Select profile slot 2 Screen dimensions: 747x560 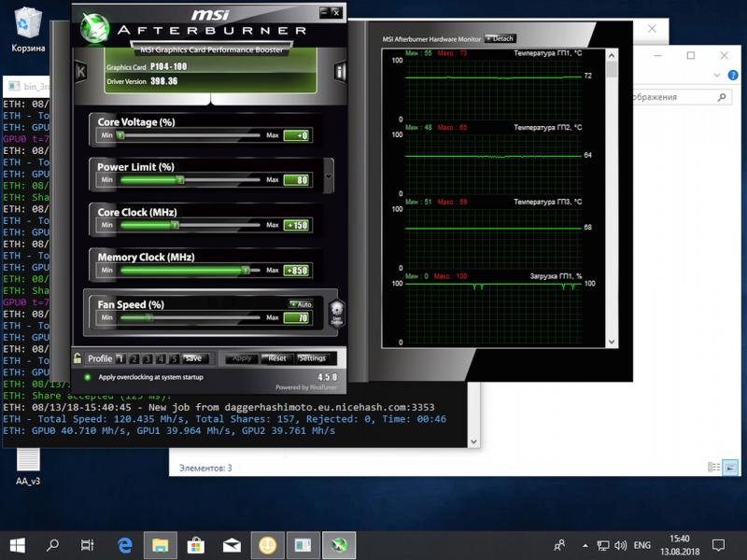134,358
